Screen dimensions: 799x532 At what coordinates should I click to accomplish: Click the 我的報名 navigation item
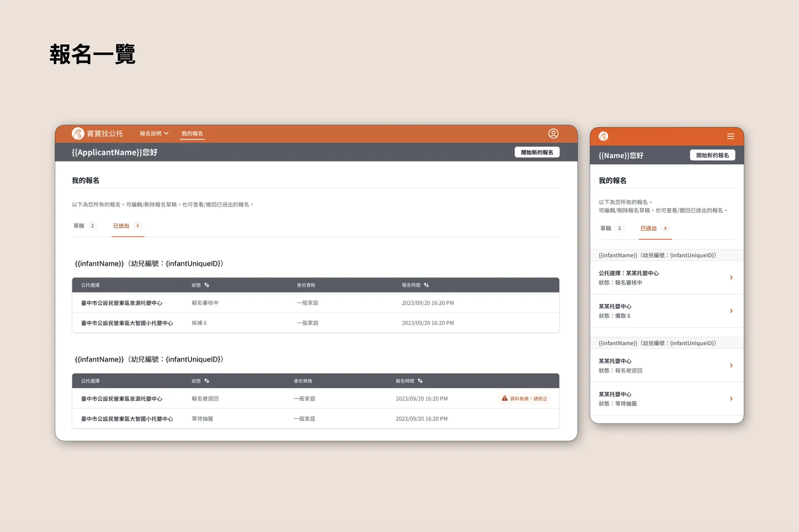pyautogui.click(x=192, y=134)
